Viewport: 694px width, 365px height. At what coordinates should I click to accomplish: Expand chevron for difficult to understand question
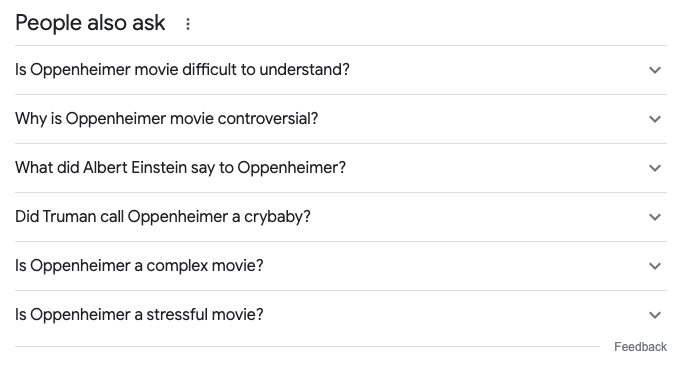[655, 70]
